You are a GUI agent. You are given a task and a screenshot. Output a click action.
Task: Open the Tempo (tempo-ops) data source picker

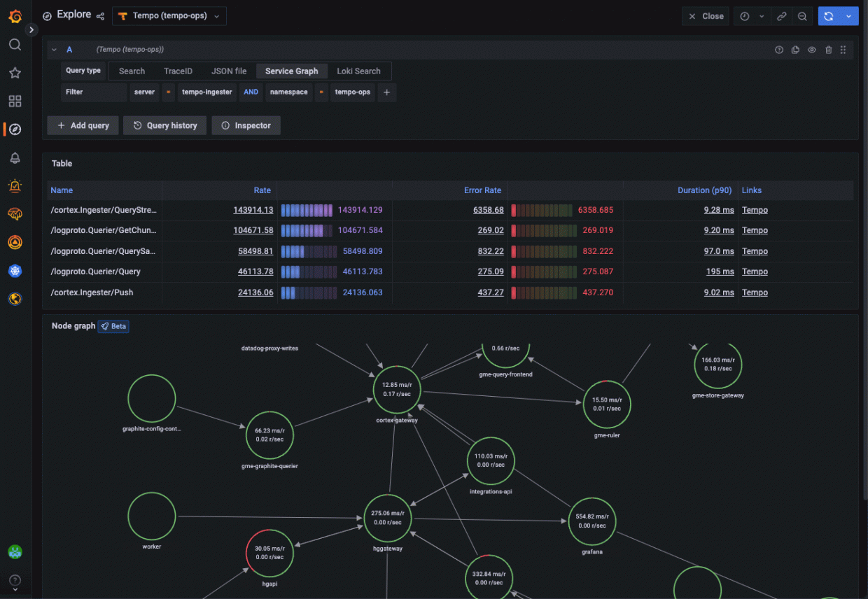(x=169, y=15)
